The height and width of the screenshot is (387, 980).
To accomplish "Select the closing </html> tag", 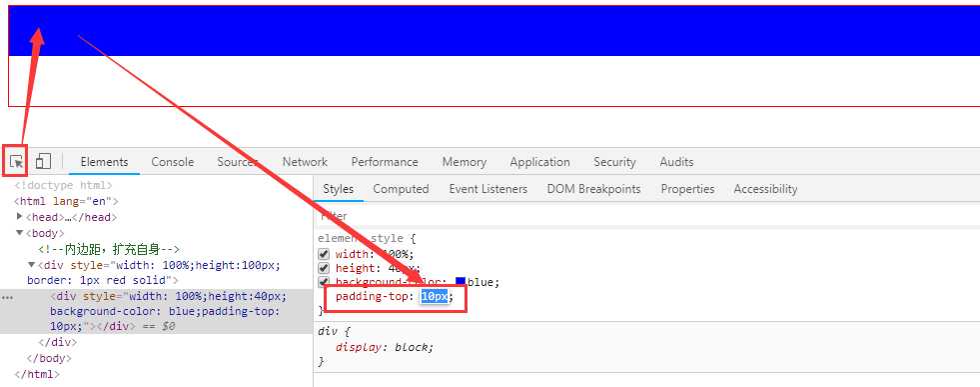I will [37, 374].
